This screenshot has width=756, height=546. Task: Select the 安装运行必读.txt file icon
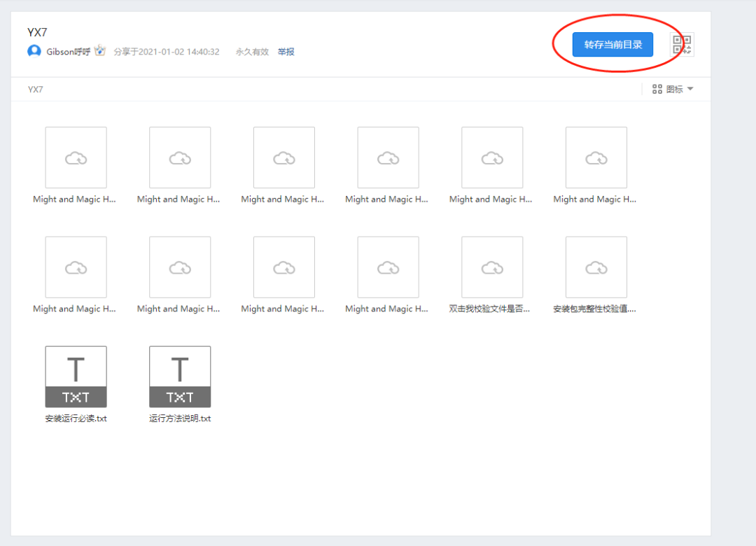[x=76, y=376]
